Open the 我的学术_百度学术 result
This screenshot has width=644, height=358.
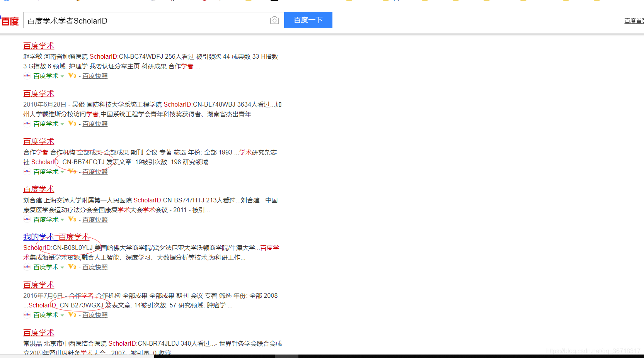[56, 237]
